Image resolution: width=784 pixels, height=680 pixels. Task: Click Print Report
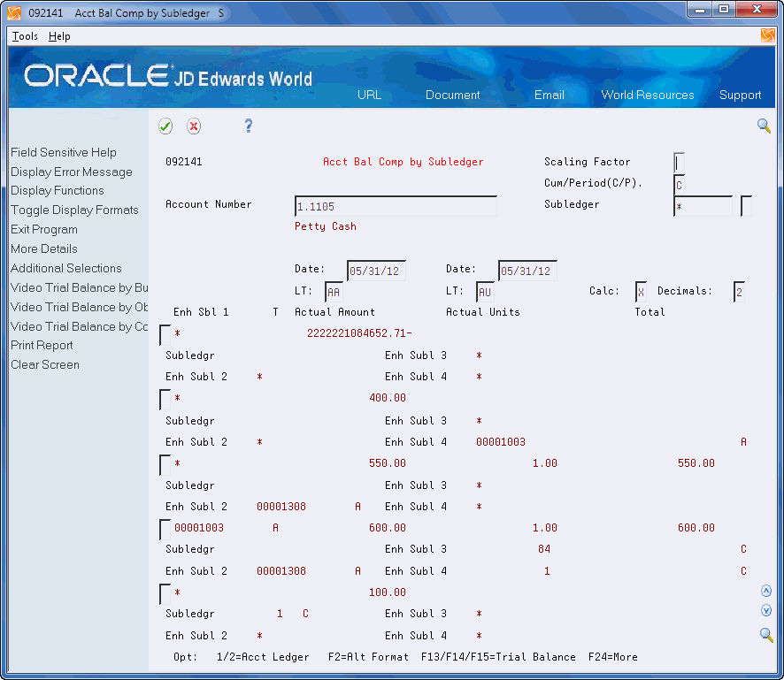click(x=42, y=345)
